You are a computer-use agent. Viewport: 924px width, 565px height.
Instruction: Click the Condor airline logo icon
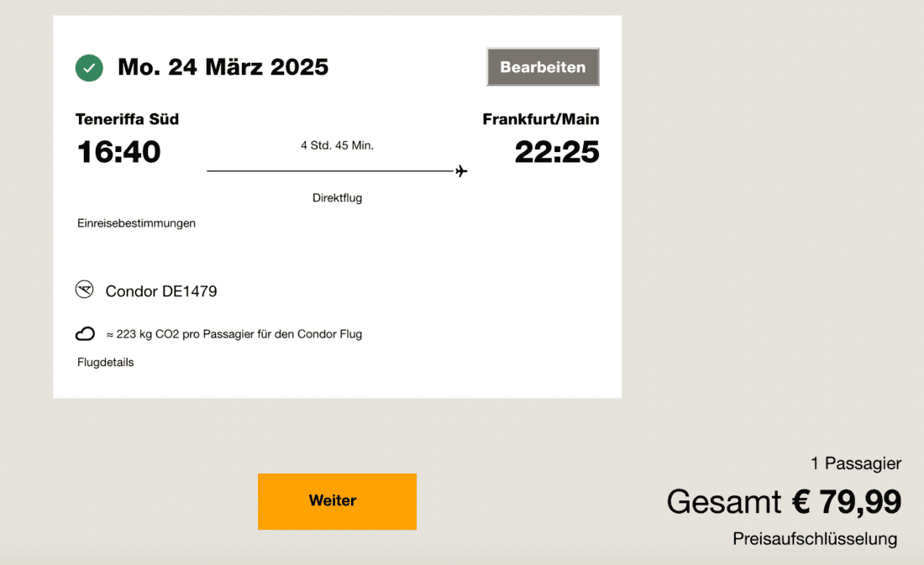(85, 290)
